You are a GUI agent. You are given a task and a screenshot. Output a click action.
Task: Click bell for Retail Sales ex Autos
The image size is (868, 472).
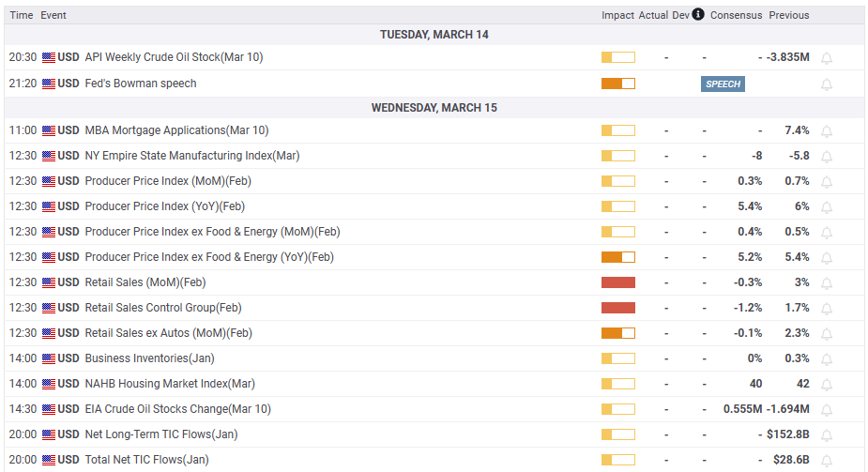coord(827,334)
